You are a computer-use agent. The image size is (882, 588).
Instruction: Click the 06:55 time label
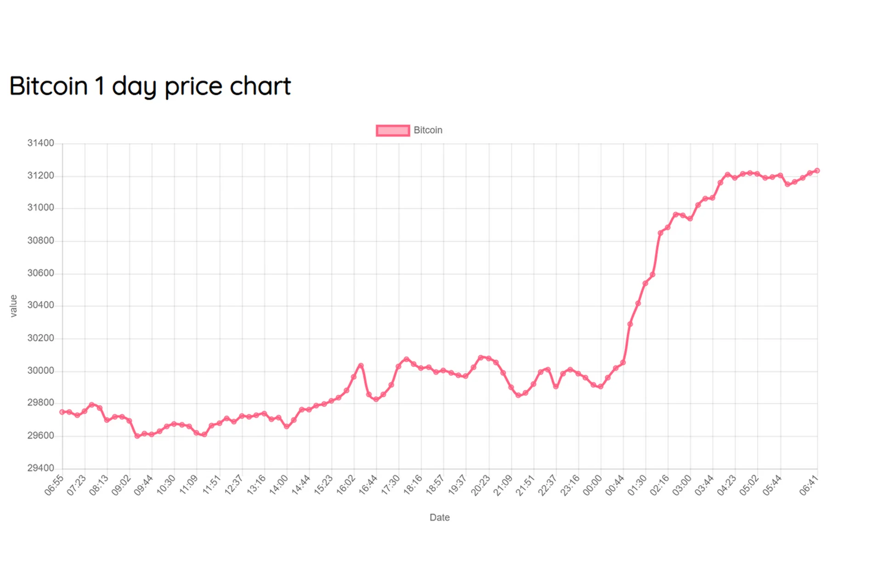[x=54, y=486]
